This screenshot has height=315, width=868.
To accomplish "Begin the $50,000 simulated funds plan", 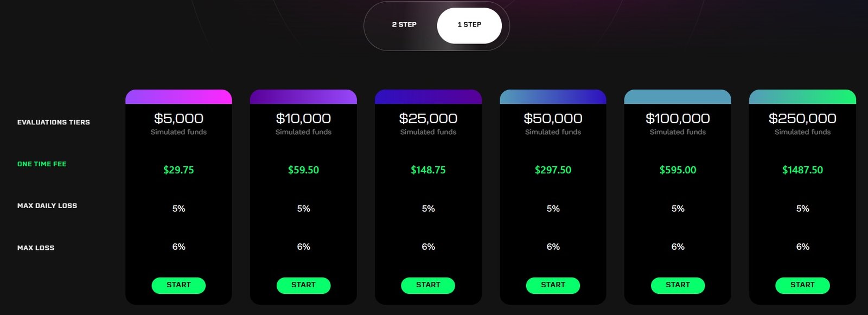I will 553,285.
